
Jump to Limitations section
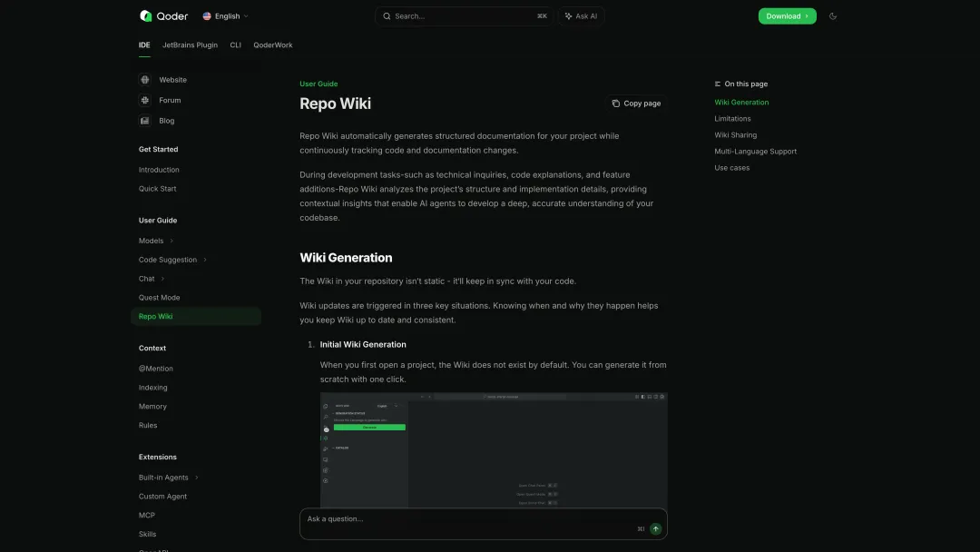point(732,119)
